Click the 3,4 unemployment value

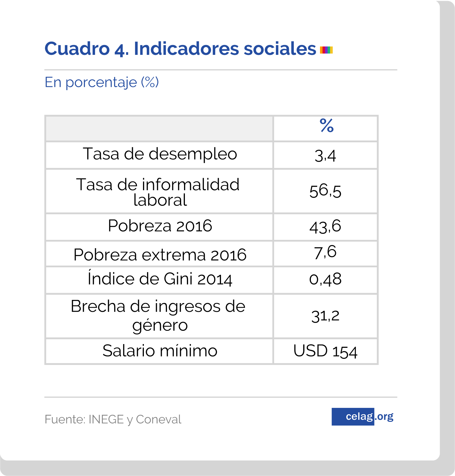click(x=325, y=156)
